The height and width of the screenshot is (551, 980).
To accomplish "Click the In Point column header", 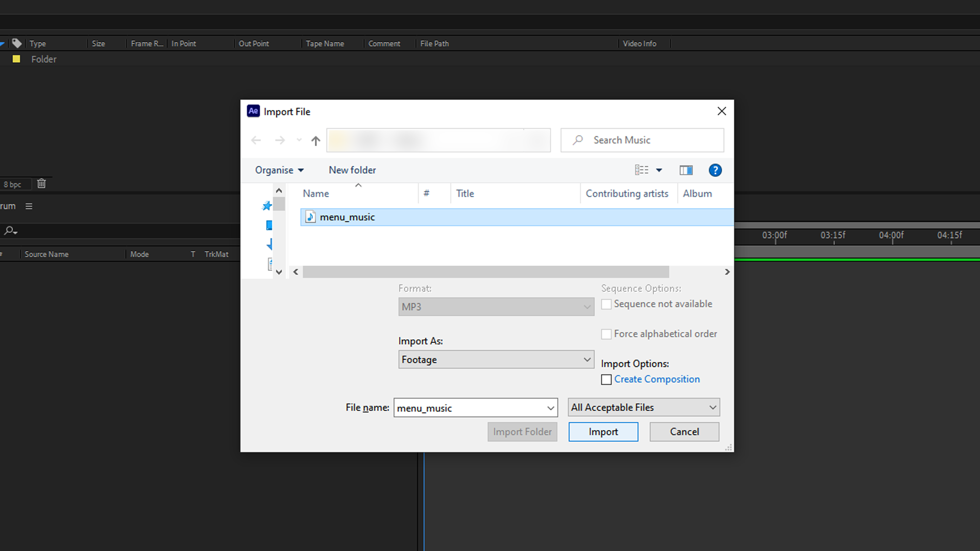I will [x=184, y=44].
